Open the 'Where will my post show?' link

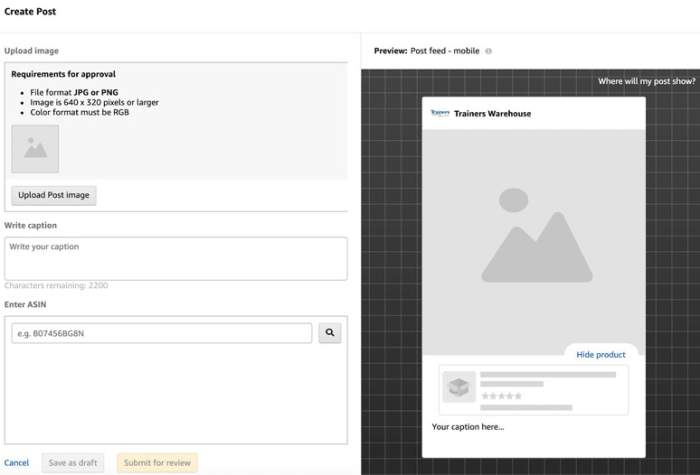click(x=644, y=81)
